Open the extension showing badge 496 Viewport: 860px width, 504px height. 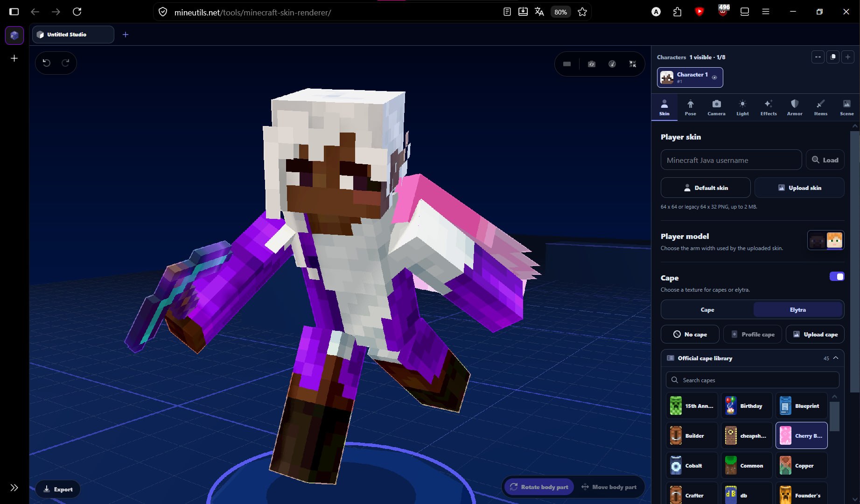click(723, 10)
